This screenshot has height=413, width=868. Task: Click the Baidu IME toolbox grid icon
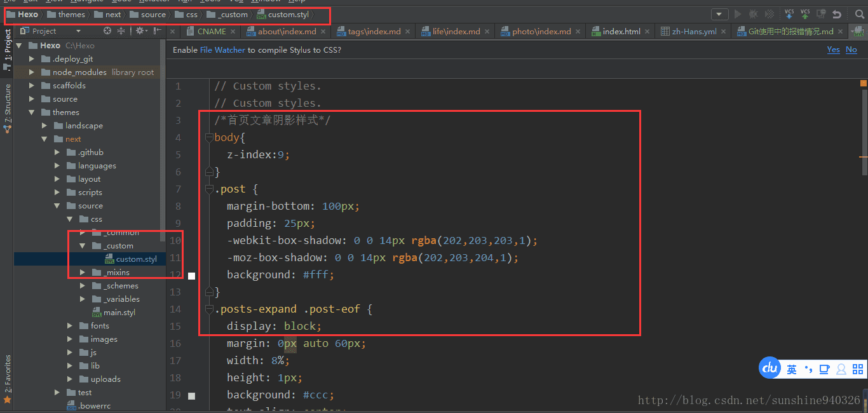pyautogui.click(x=858, y=369)
